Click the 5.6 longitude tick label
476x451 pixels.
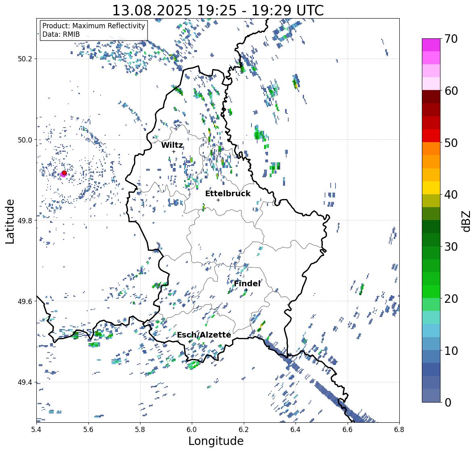[88, 429]
